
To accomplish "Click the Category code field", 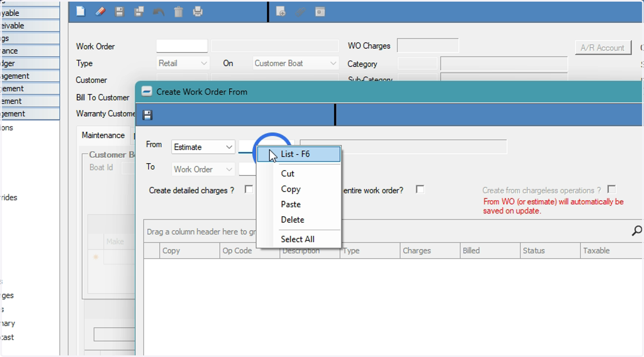I will click(418, 64).
